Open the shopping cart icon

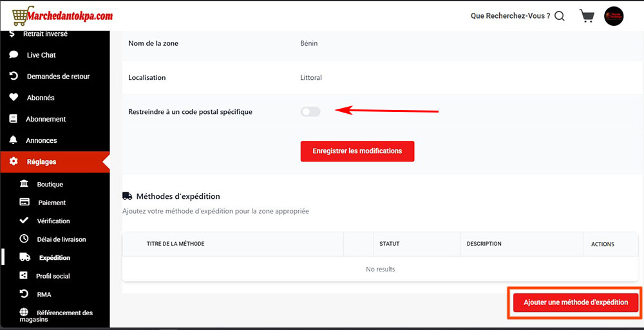pos(587,16)
